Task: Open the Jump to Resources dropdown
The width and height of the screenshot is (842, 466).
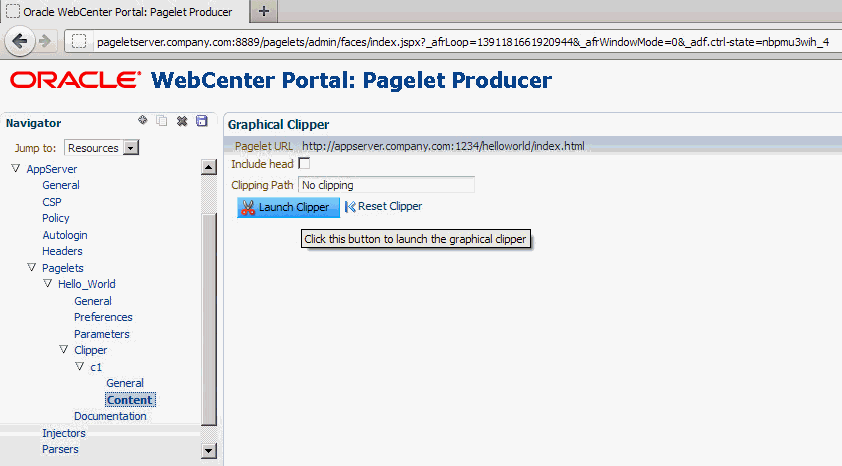Action: (x=131, y=148)
